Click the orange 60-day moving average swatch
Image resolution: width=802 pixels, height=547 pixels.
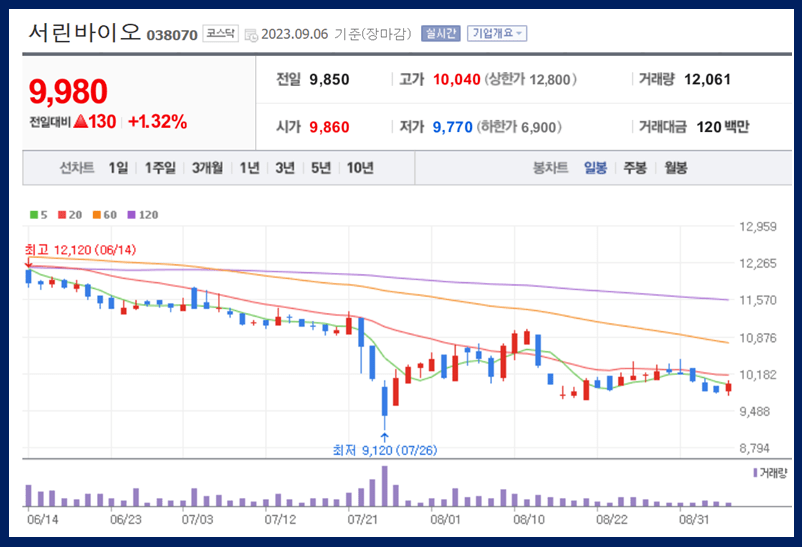[x=97, y=215]
